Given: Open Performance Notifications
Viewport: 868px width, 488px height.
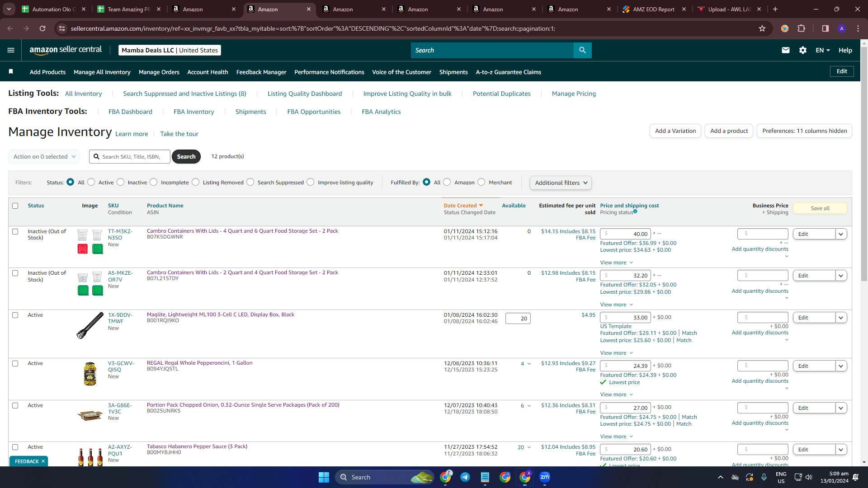Looking at the screenshot, I should [329, 72].
